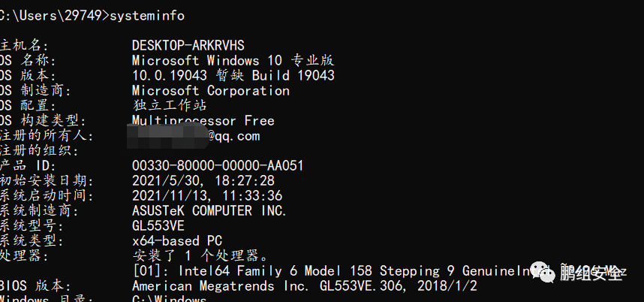Click the x64-based PC system type
644x302 pixels.
tap(176, 240)
